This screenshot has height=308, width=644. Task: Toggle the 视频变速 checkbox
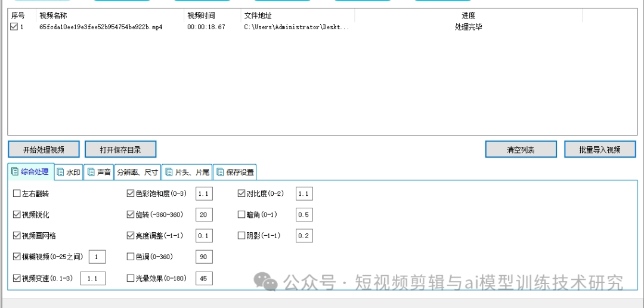click(x=17, y=278)
